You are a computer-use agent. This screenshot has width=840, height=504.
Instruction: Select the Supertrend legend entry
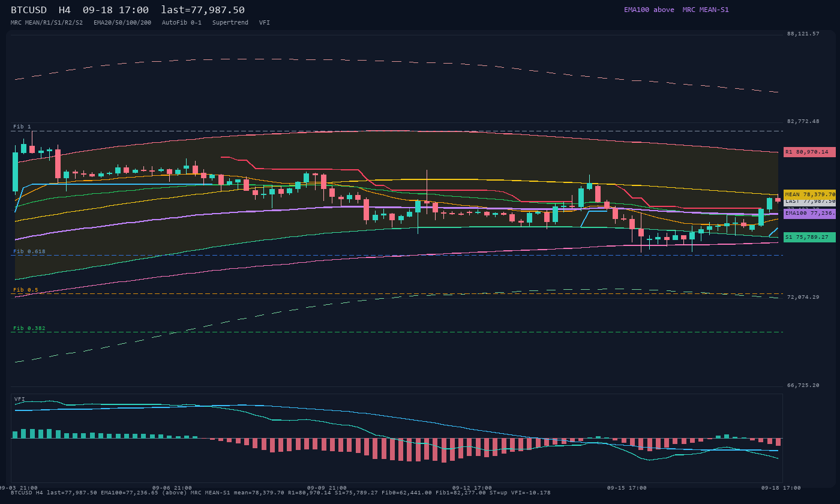pos(230,23)
